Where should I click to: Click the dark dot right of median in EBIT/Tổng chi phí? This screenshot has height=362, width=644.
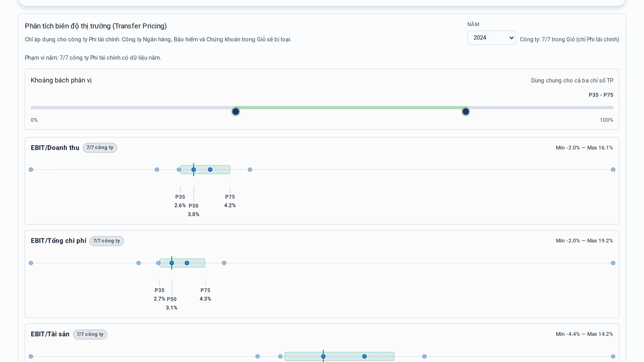(x=187, y=263)
